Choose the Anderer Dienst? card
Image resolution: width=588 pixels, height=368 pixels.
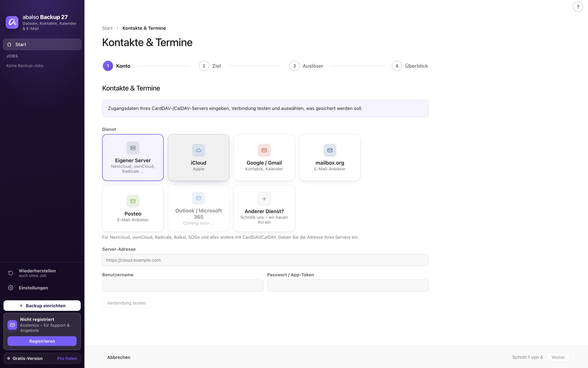coord(264,208)
